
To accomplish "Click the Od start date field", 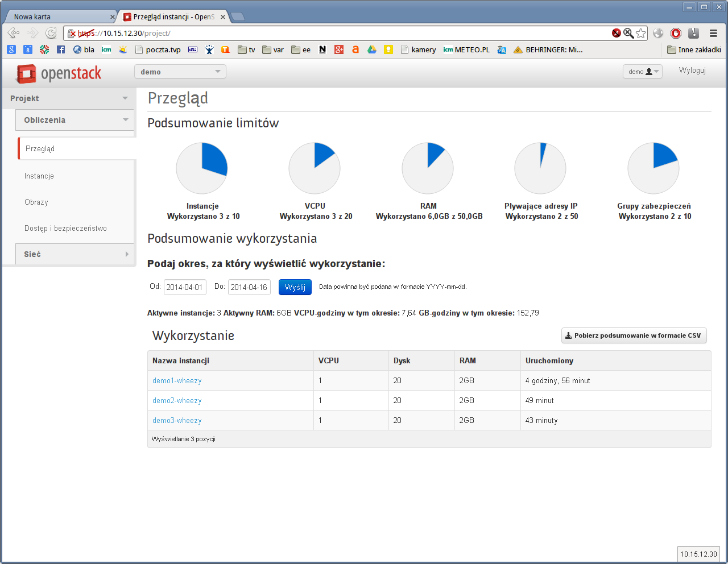I will [185, 287].
